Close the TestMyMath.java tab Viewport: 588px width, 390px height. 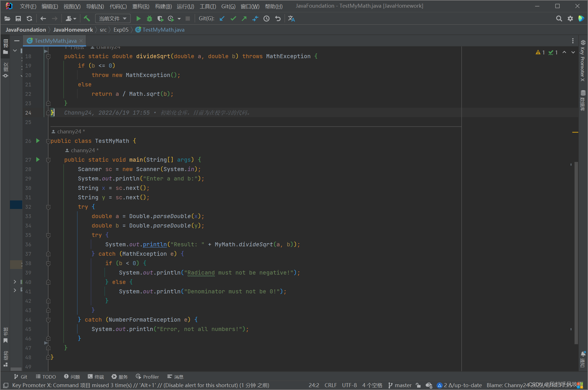click(81, 41)
